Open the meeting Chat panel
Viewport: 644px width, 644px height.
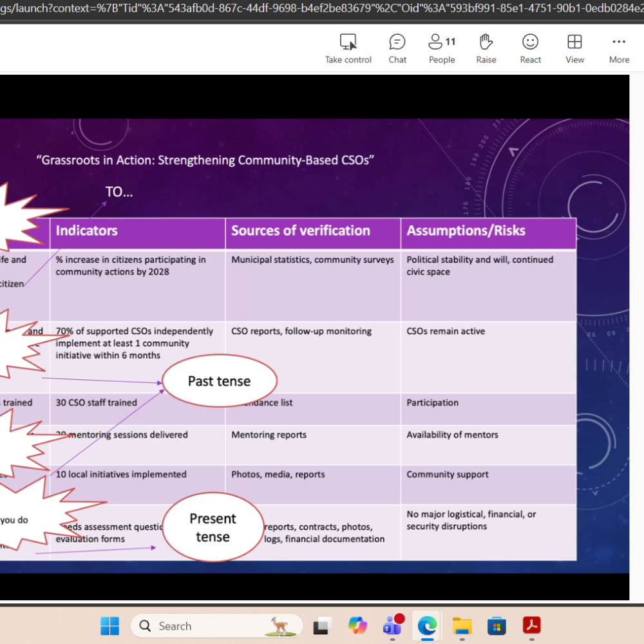coord(397,49)
